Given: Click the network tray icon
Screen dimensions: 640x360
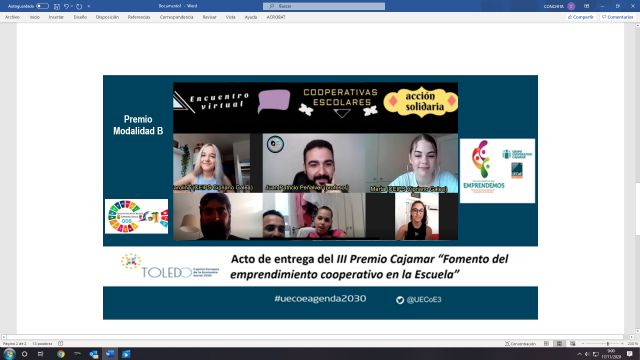Looking at the screenshot, I should [596, 354].
